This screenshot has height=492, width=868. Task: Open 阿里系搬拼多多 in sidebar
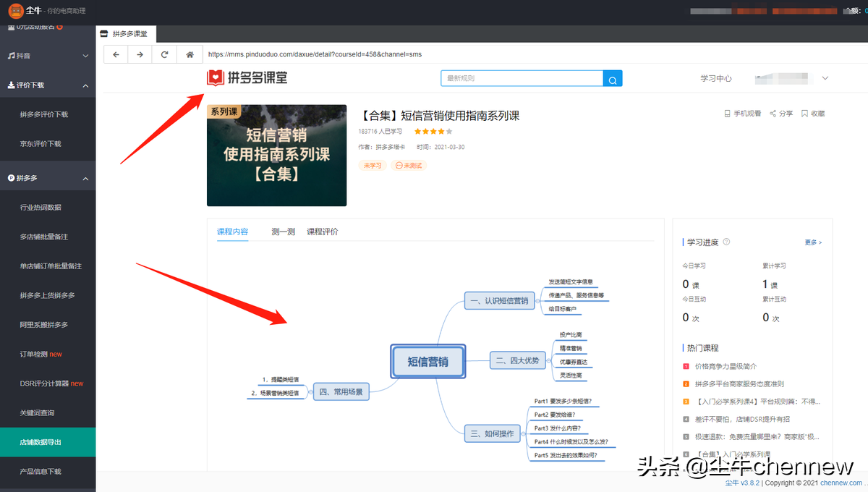pyautogui.click(x=44, y=325)
